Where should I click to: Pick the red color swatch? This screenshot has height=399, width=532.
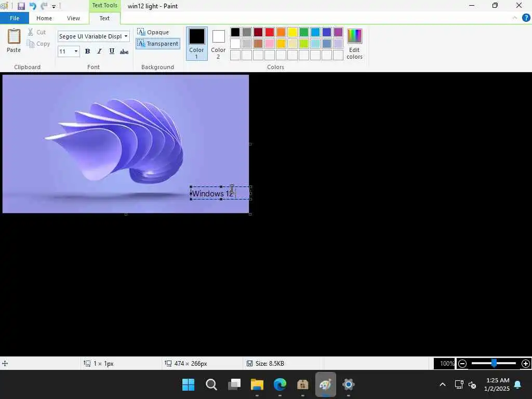(x=270, y=32)
